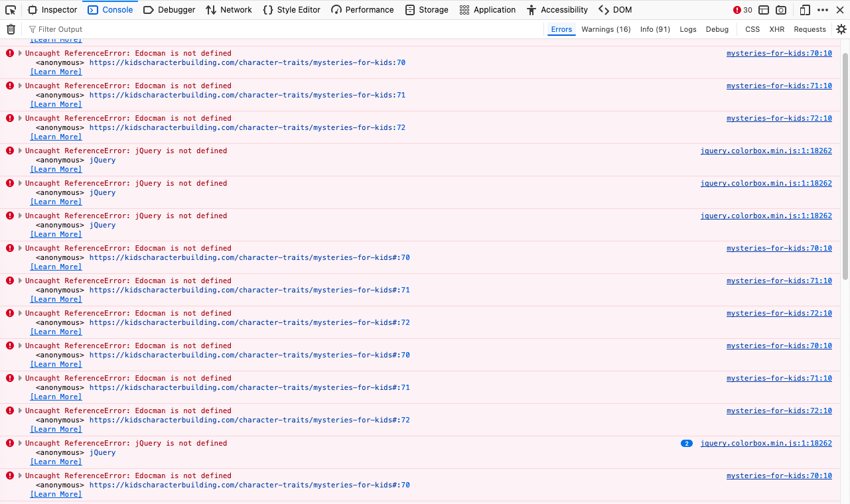The width and height of the screenshot is (850, 504).
Task: Expand the last Edocman error at the bottom
Action: click(21, 475)
